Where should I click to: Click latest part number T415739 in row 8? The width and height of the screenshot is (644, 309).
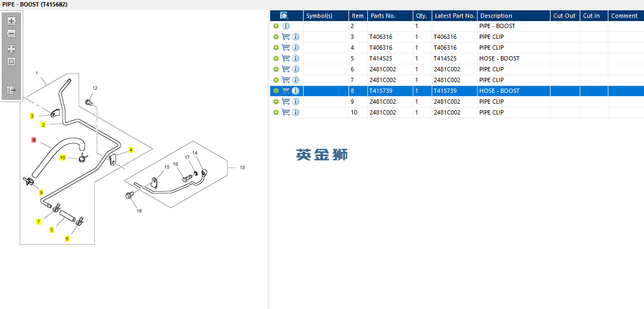445,91
